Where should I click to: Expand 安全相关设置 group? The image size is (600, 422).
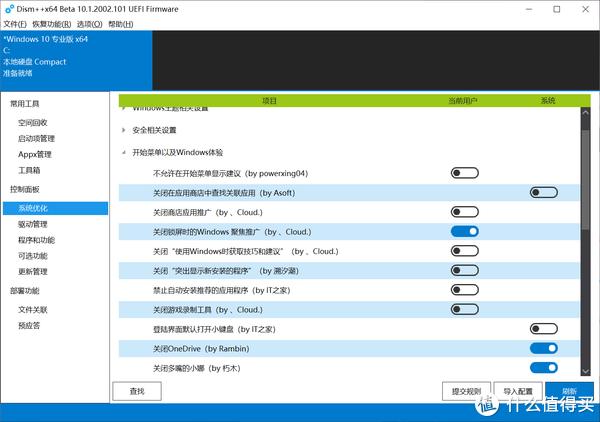[x=124, y=130]
